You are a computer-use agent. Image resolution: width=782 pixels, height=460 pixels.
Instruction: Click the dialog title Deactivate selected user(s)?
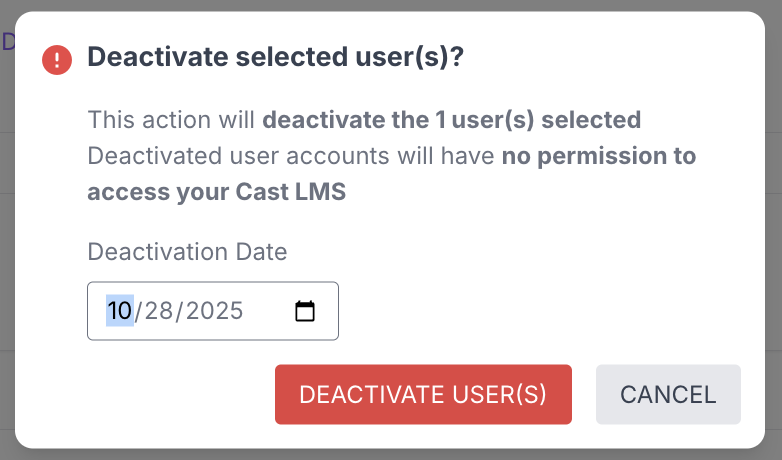tap(275, 58)
